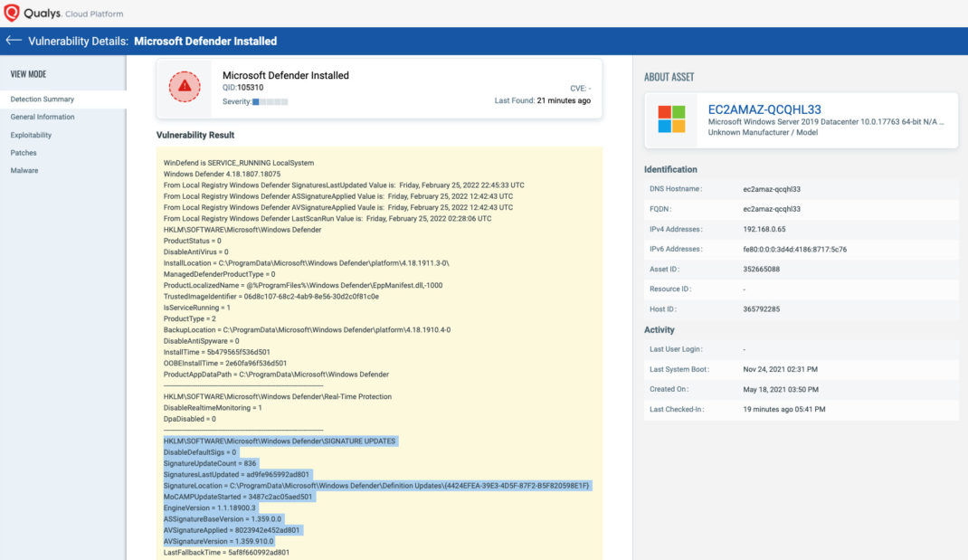Viewport: 968px width, 560px height.
Task: Open the Exploitability section
Action: (31, 135)
